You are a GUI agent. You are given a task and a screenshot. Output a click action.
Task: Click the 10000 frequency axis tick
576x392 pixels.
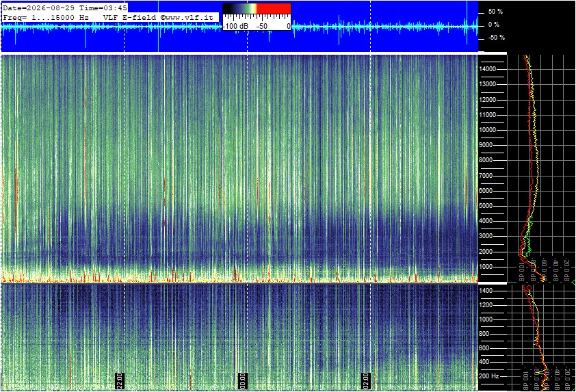[x=488, y=130]
